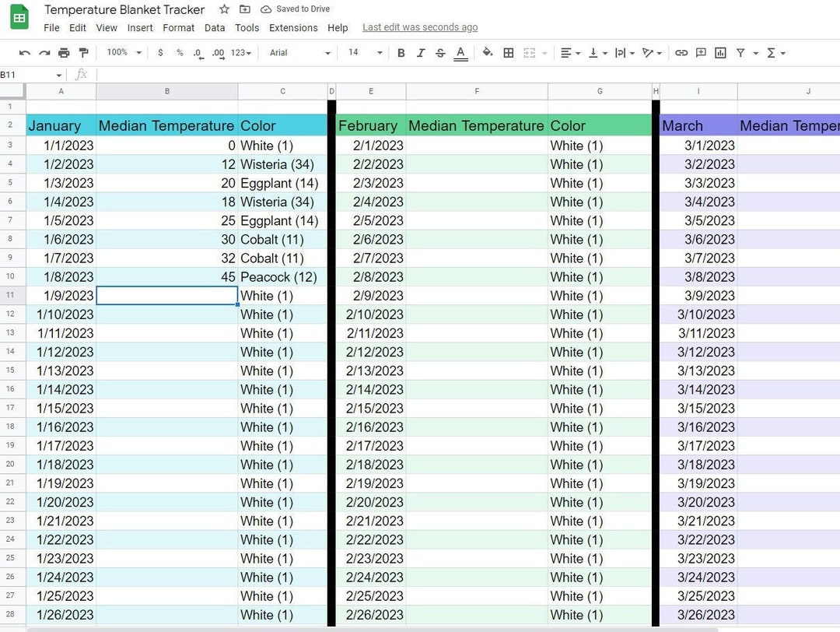
Task: Toggle bold formatting on the selected cell
Action: click(401, 53)
